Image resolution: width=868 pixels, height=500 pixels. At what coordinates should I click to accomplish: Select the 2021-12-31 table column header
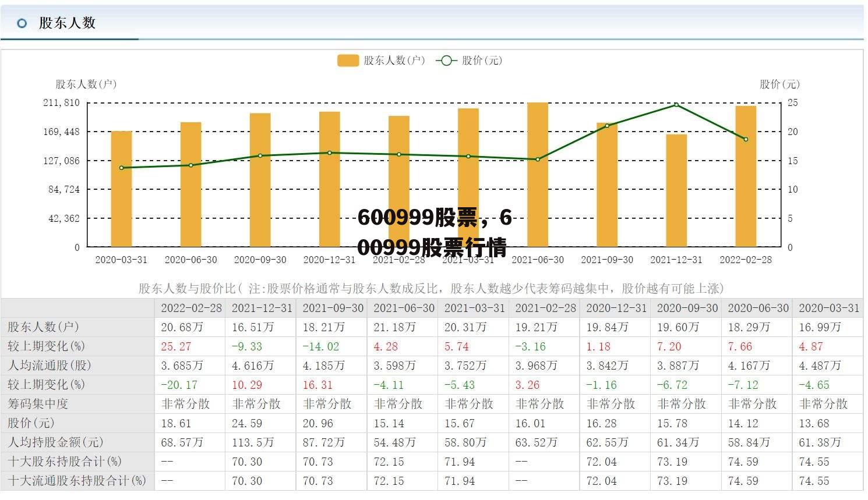[262, 308]
